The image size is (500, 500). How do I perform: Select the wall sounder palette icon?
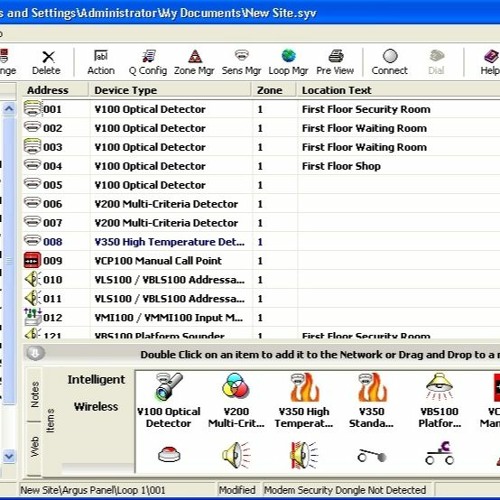point(304,455)
